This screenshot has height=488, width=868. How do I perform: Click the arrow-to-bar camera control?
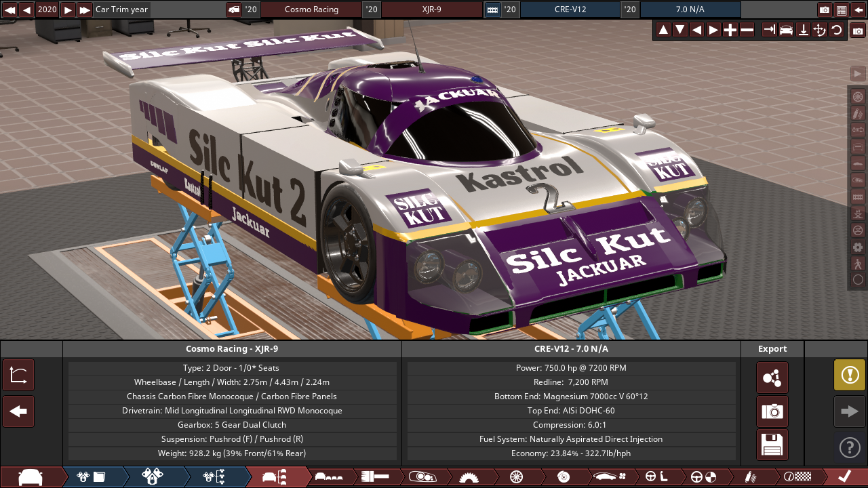pyautogui.click(x=770, y=30)
